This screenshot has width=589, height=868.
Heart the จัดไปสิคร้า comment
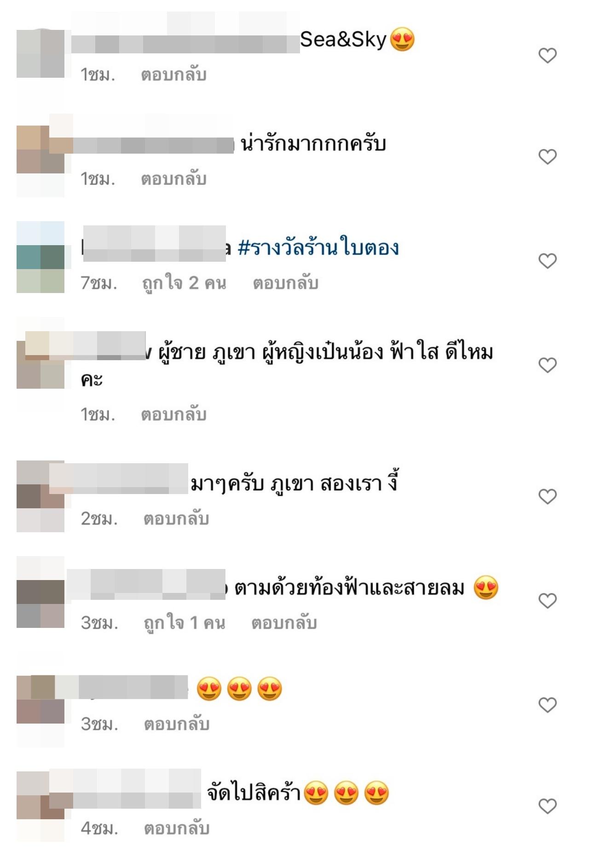[548, 806]
